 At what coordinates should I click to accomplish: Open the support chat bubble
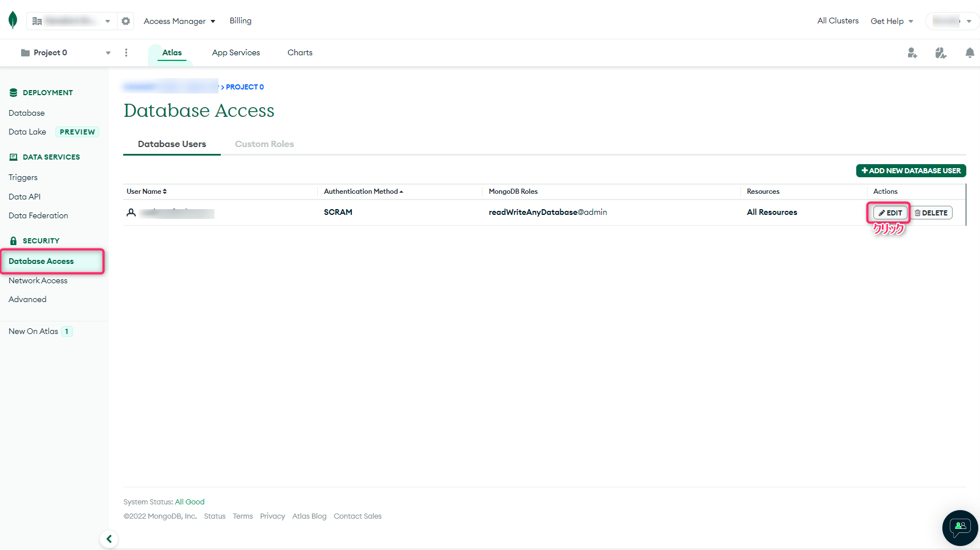(x=959, y=528)
